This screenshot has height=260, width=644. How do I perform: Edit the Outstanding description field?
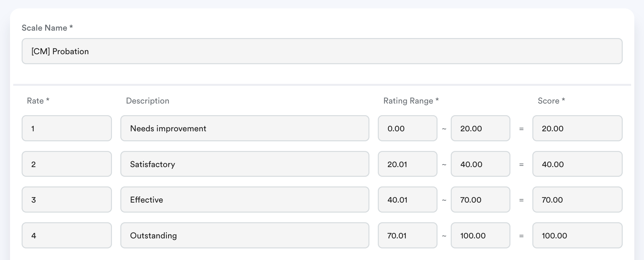coord(245,235)
